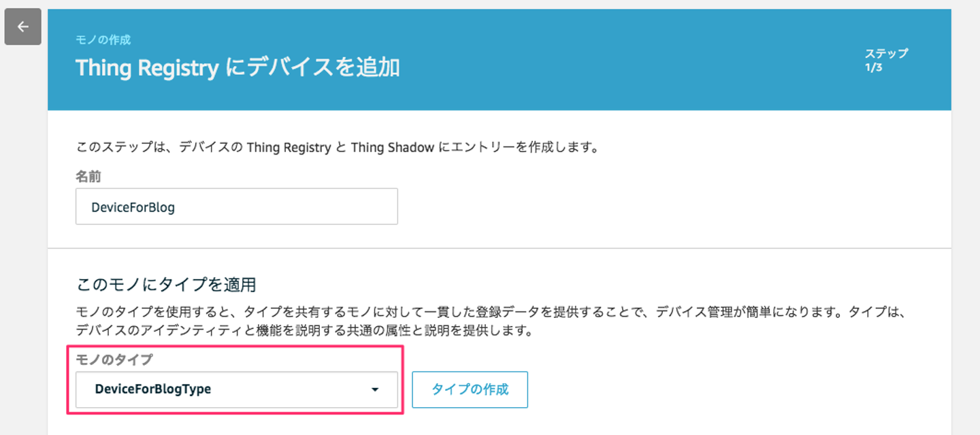
Task: Focus the 名前 input field
Action: tap(236, 207)
